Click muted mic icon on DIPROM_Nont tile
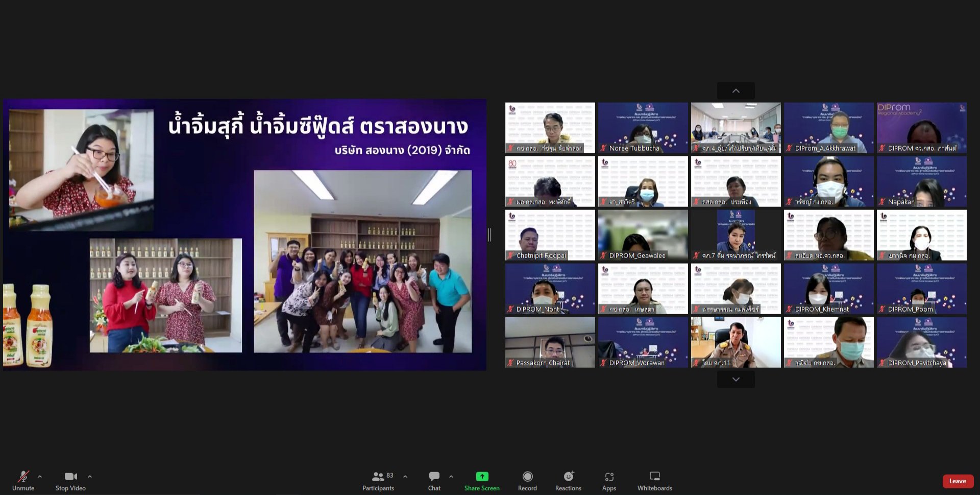The width and height of the screenshot is (980, 495). pyautogui.click(x=510, y=309)
